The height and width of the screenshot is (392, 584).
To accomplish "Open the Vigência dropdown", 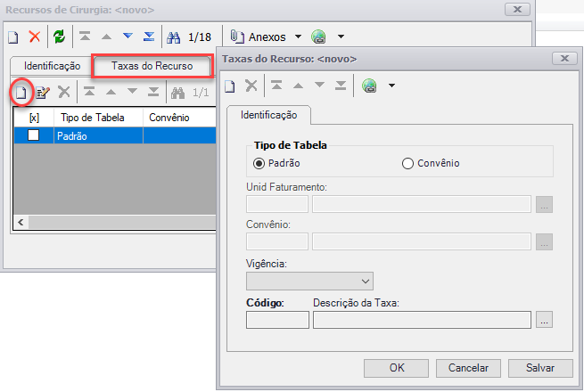I will coord(309,281).
